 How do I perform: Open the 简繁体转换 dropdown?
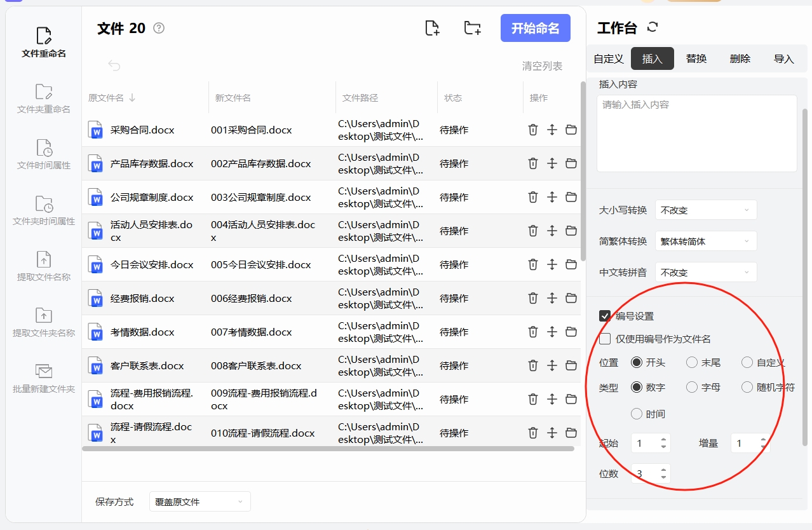[x=706, y=241]
